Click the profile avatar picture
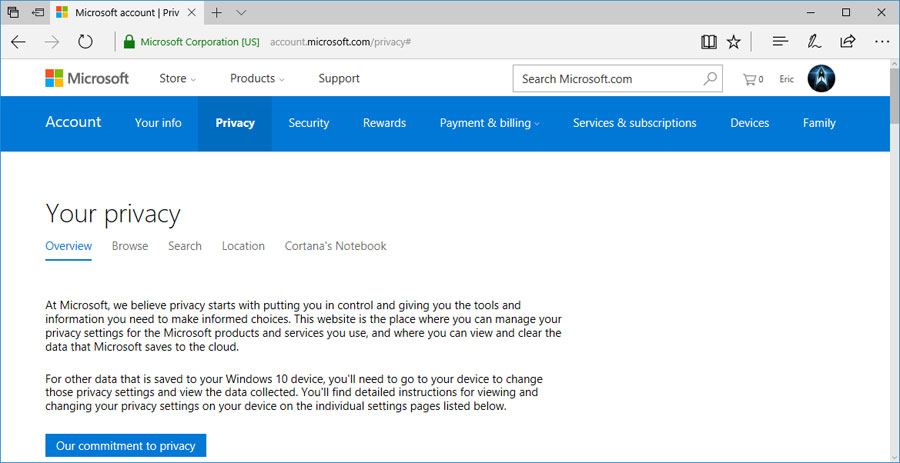Screen dimensions: 900x463 (x=821, y=79)
